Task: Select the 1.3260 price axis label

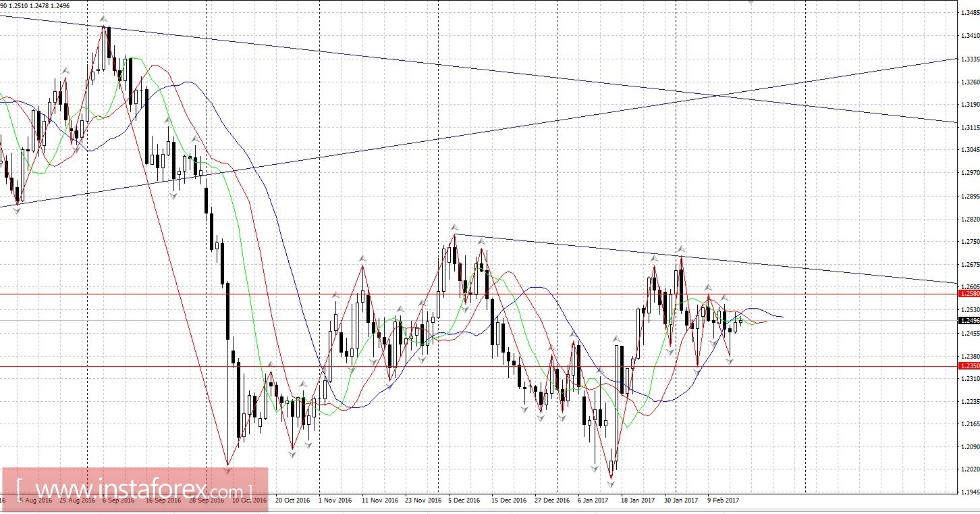Action: [969, 82]
